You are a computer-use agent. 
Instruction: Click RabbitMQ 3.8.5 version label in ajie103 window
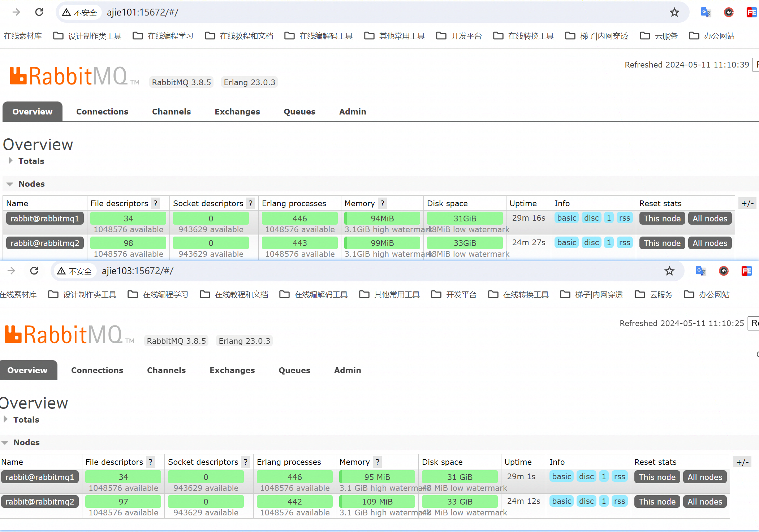tap(176, 341)
